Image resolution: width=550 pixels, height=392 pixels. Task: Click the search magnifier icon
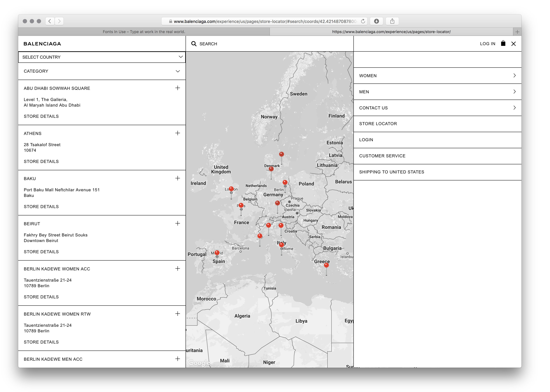click(194, 44)
